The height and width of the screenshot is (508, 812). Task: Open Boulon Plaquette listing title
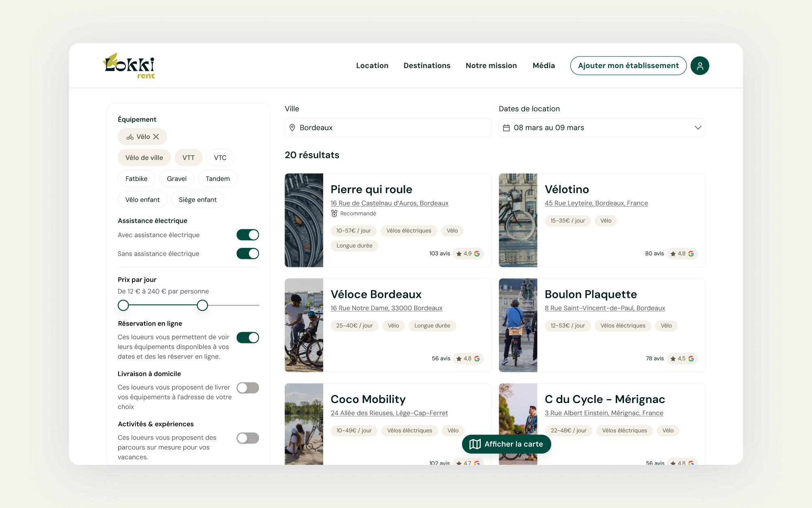pos(591,294)
